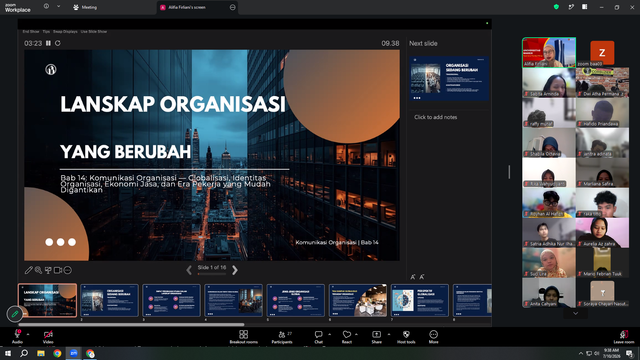The image size is (640, 360).
Task: Click Leave room button
Action: click(624, 337)
